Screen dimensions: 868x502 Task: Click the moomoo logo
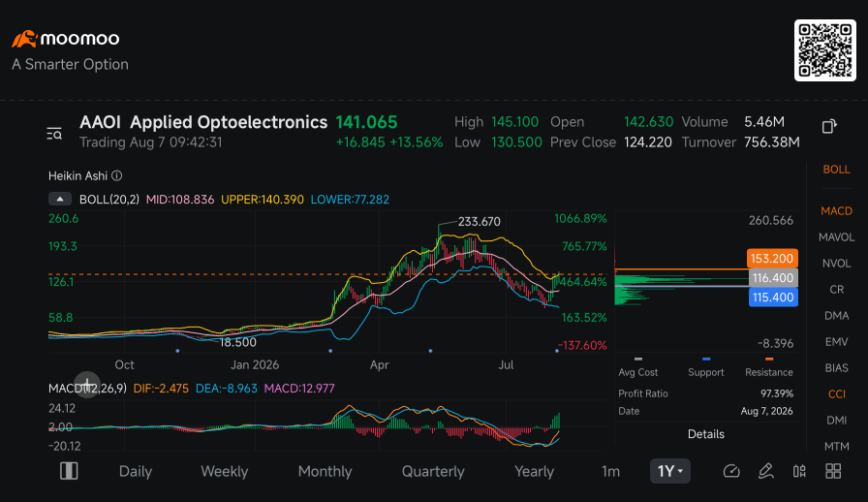point(66,39)
